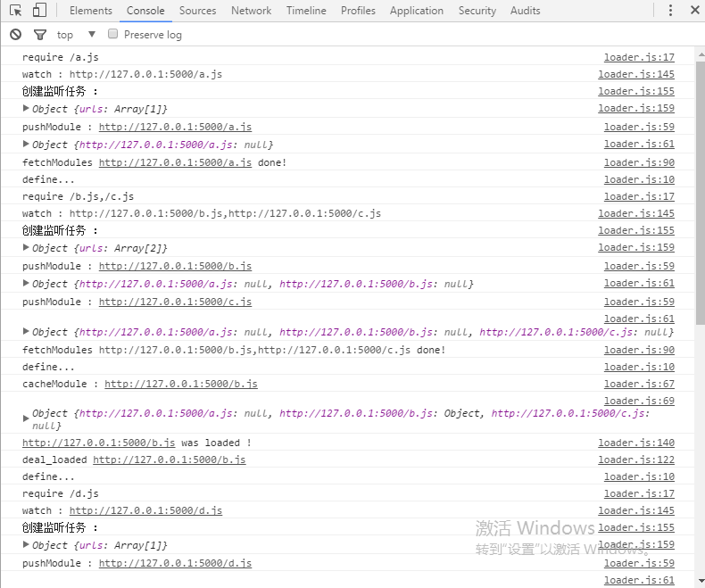Click the 'require /a.js' log text
The width and height of the screenshot is (705, 588).
point(61,57)
